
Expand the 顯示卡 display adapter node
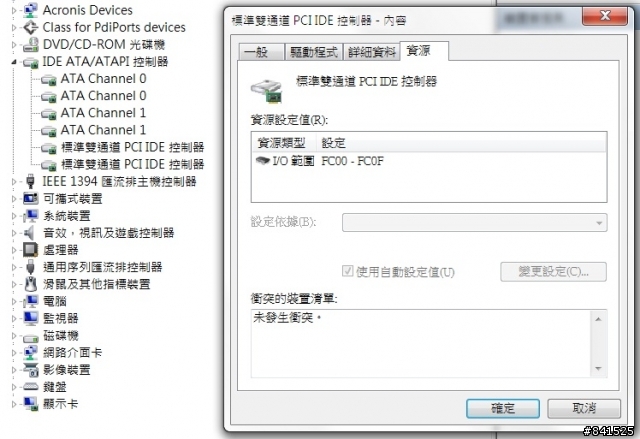(x=13, y=404)
